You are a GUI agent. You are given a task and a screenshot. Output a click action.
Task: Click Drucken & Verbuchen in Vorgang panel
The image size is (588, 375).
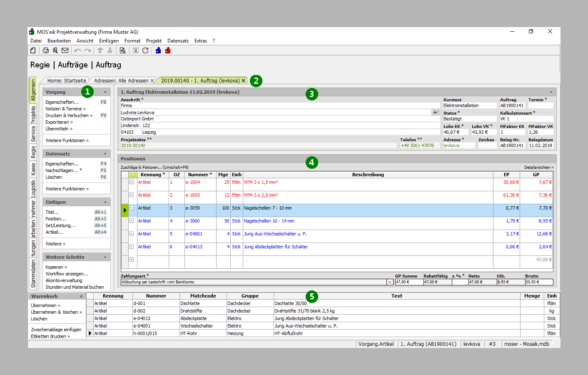[67, 115]
